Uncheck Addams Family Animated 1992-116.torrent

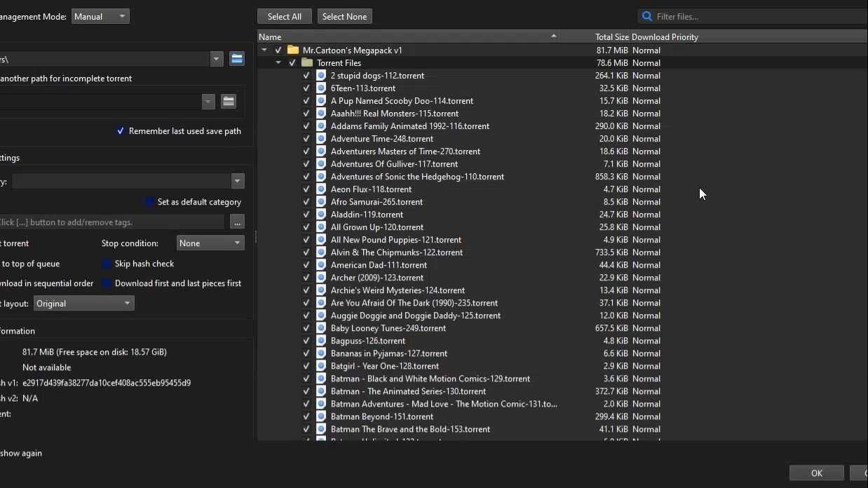(x=306, y=126)
